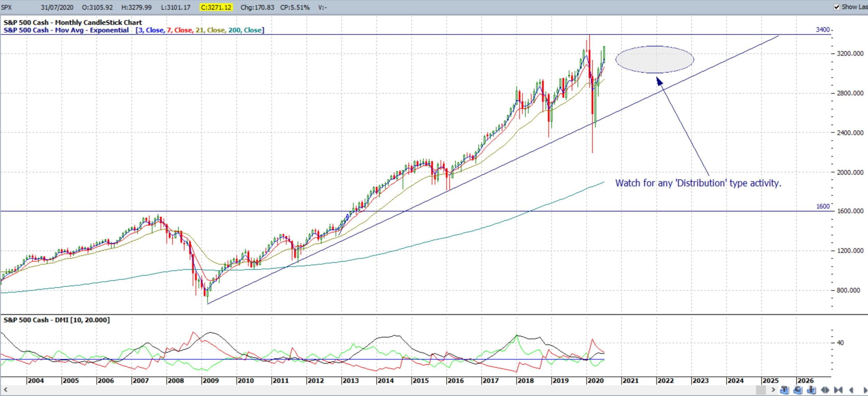Click the 2007 year marker on time axis
Viewport: 868px width, 396px height.
pyautogui.click(x=141, y=381)
